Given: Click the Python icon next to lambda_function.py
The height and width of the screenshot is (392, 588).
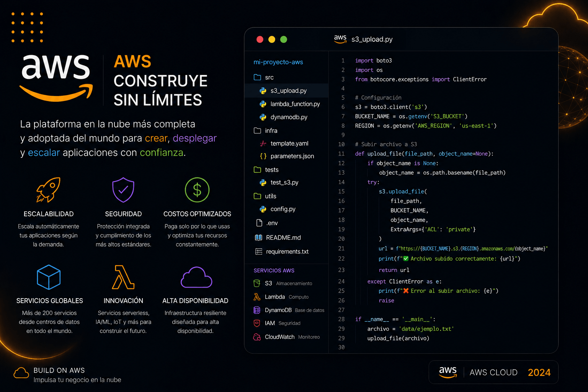Looking at the screenshot, I should tap(263, 104).
